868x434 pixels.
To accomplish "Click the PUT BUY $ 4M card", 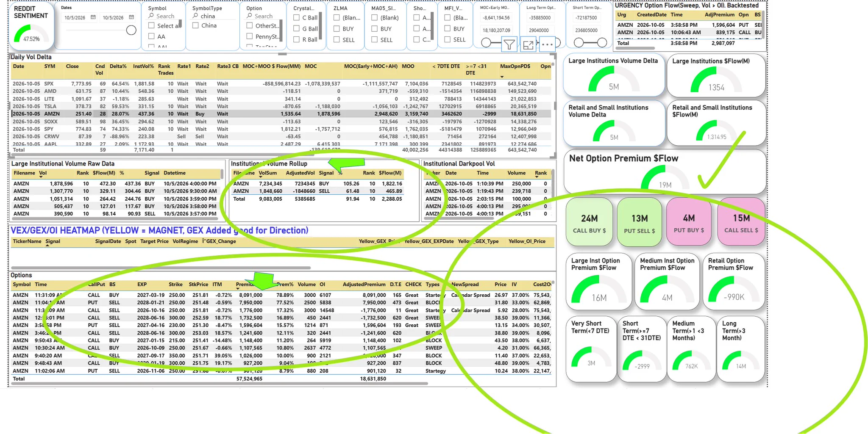I will (x=689, y=222).
